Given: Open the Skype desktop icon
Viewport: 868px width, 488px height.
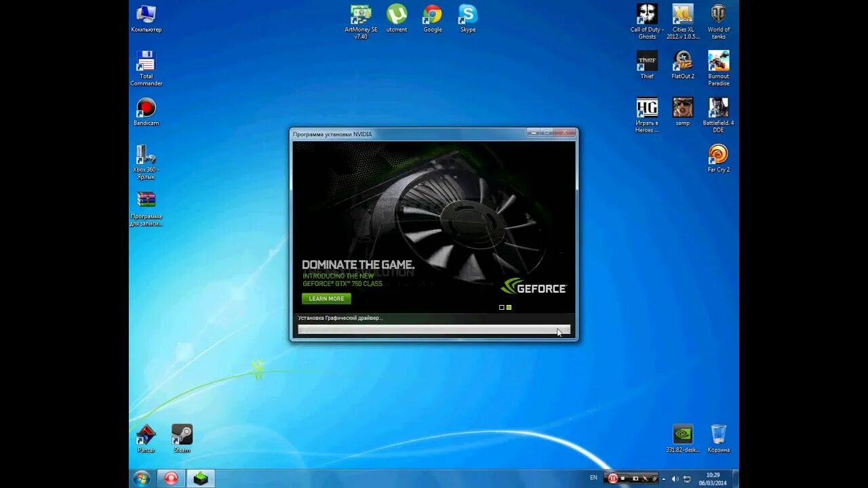Looking at the screenshot, I should point(468,18).
